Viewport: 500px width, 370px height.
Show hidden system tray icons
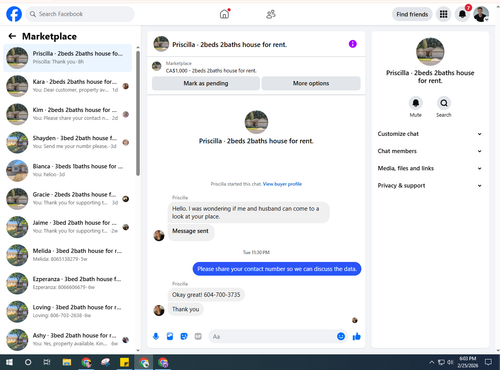pos(432,362)
